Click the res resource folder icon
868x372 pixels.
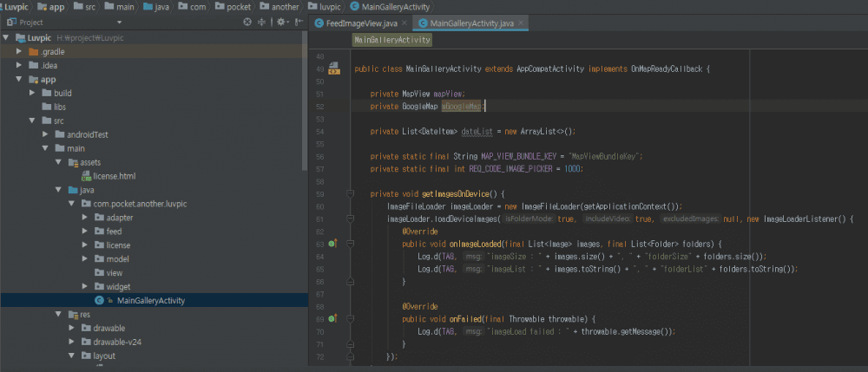point(73,315)
